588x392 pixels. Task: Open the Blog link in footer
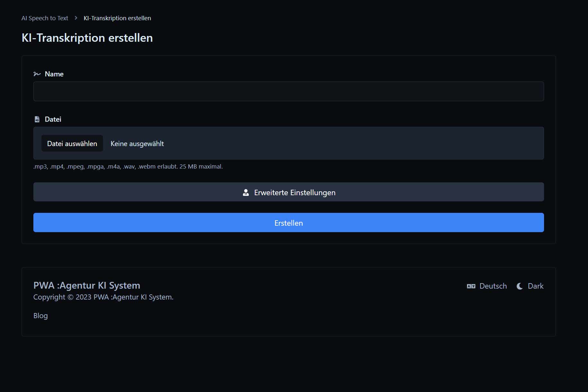click(x=40, y=316)
